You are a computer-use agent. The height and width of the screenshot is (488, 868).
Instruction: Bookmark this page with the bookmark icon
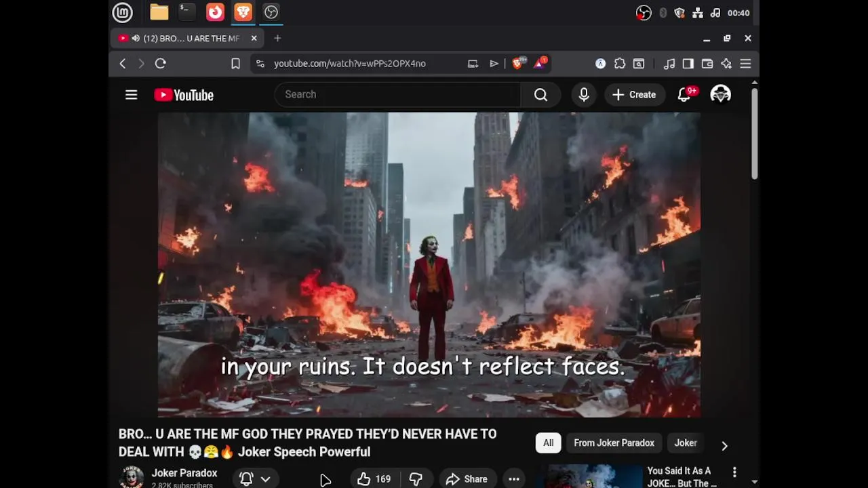(x=235, y=64)
